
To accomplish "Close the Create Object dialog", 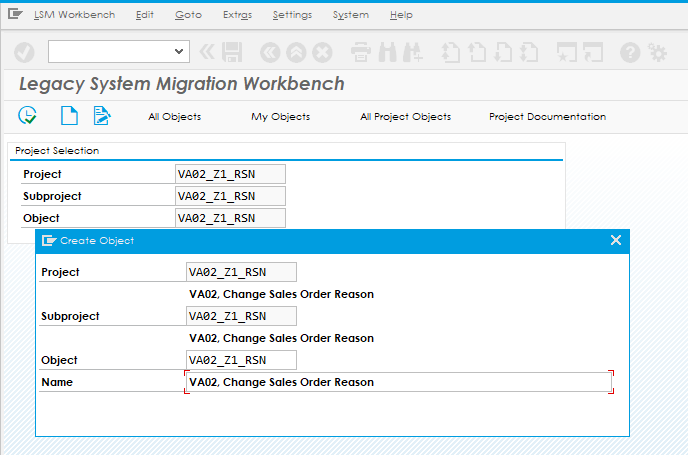I will pyautogui.click(x=616, y=240).
